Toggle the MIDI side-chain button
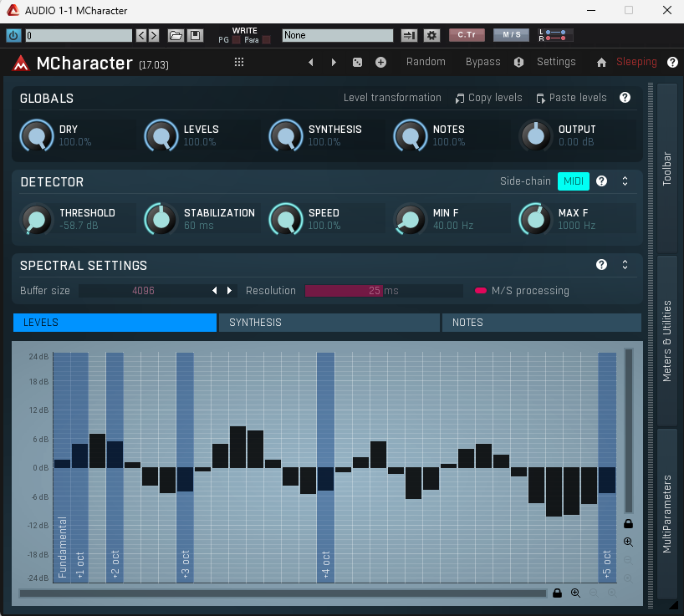The image size is (684, 616). click(x=573, y=181)
